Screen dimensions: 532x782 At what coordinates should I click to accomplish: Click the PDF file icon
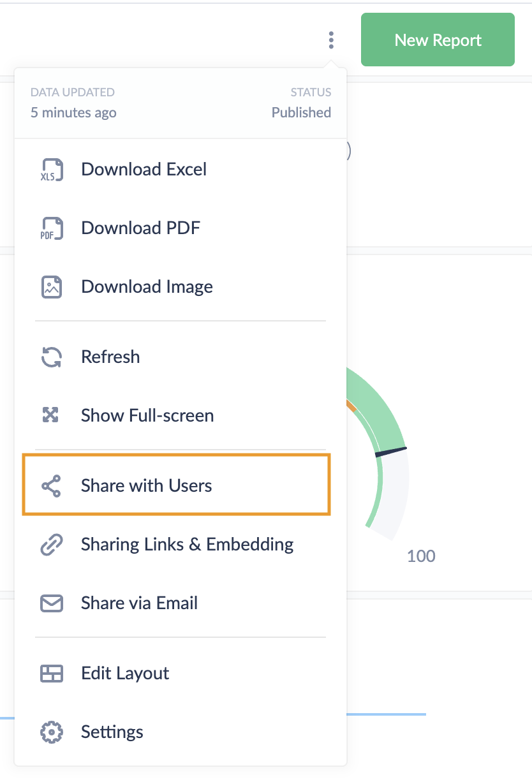click(x=52, y=228)
